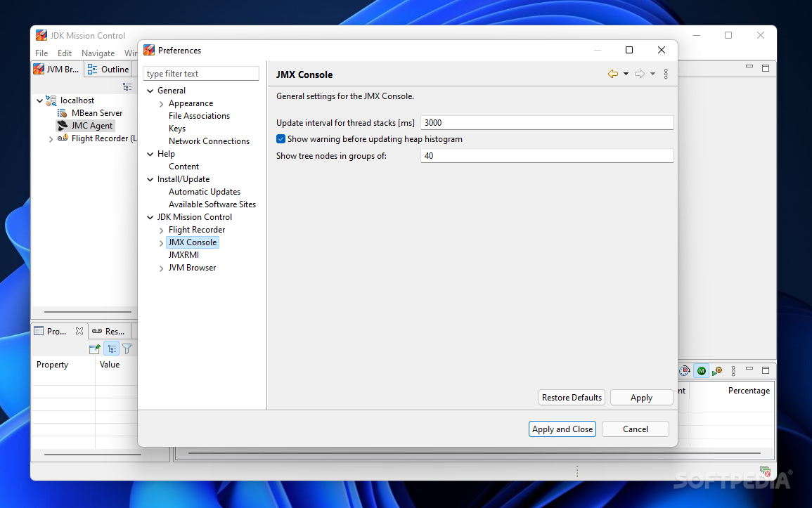
Task: Click the JVM Browser horizontal scrollbar
Action: 88,312
